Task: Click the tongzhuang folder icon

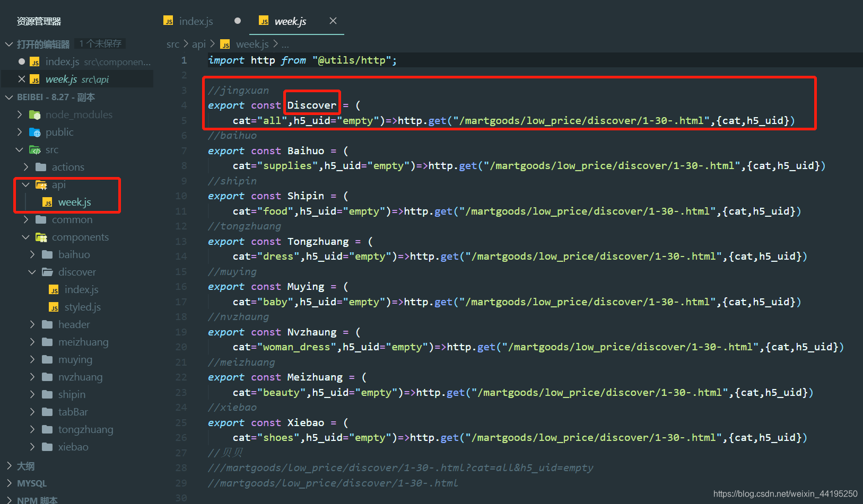Action: (47, 429)
